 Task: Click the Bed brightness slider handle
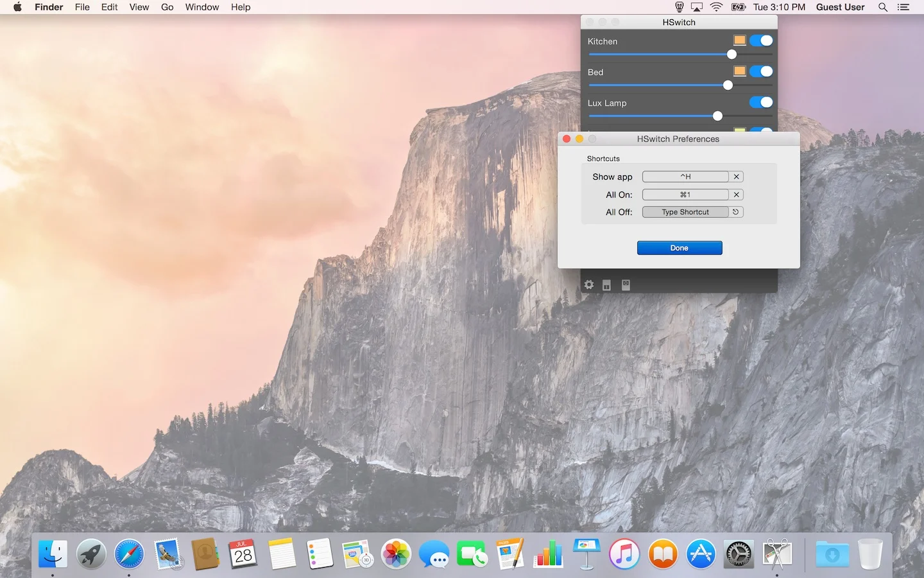(x=728, y=85)
